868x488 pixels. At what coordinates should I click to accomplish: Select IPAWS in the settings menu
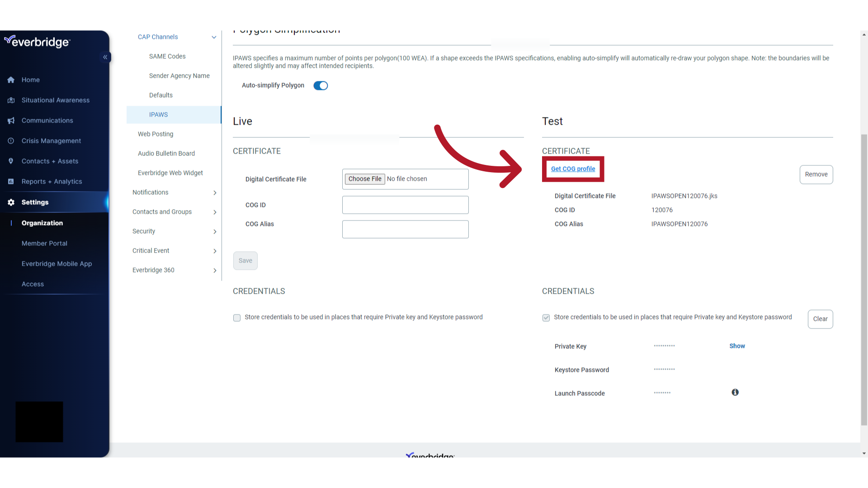click(x=158, y=114)
